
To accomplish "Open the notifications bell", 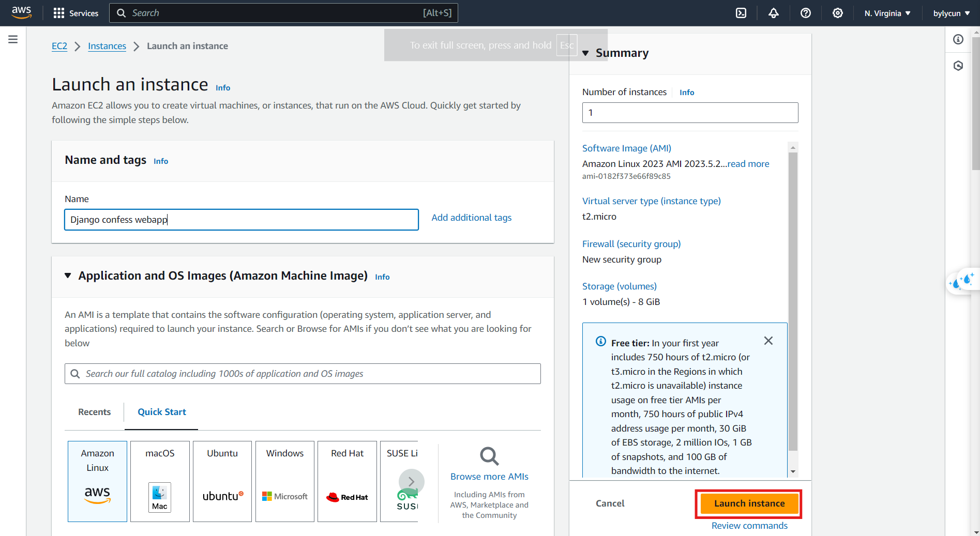I will (773, 13).
